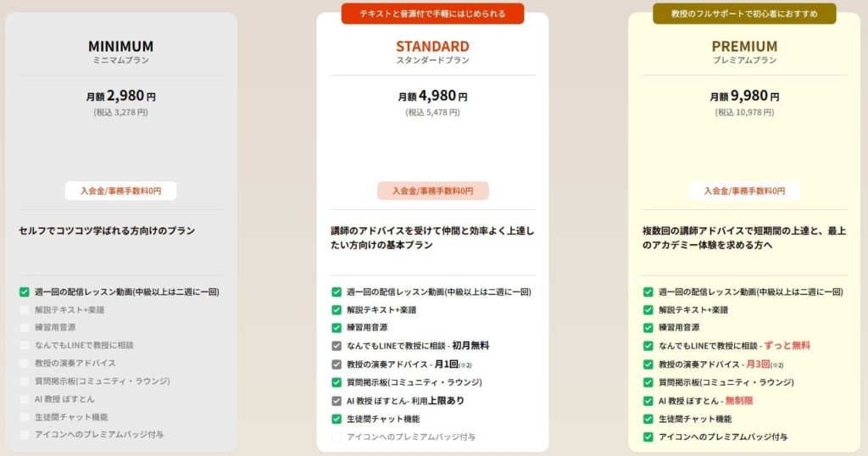The height and width of the screenshot is (456, 868).
Task: Click the red ずっと無料 text in PREMIUM
Action: 787,346
